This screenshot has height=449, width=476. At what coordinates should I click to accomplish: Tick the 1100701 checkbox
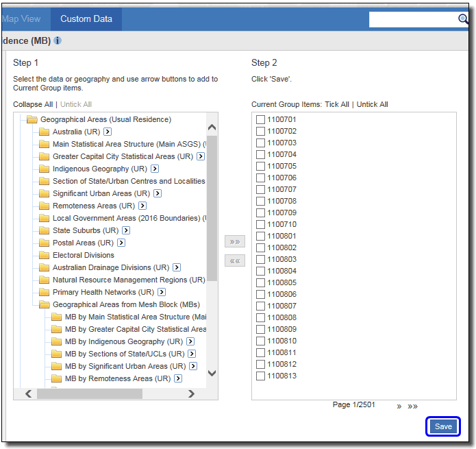(260, 120)
